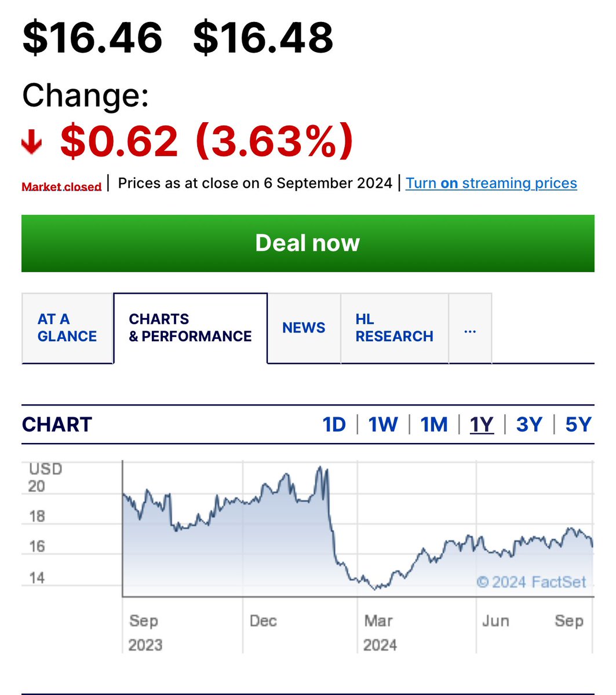616x695 pixels.
Task: Set chart range to 1W
Action: (383, 425)
